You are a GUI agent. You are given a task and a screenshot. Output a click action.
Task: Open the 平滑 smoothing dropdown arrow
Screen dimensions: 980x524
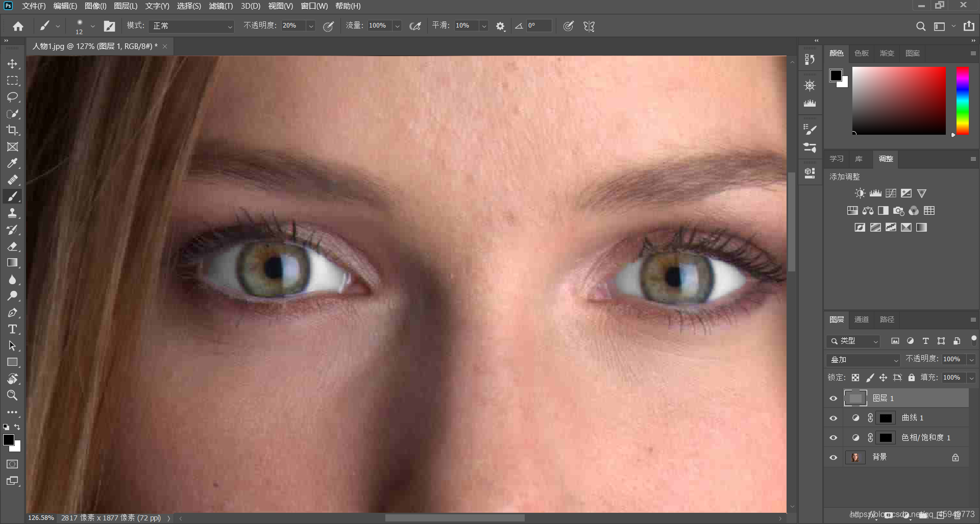(x=484, y=26)
